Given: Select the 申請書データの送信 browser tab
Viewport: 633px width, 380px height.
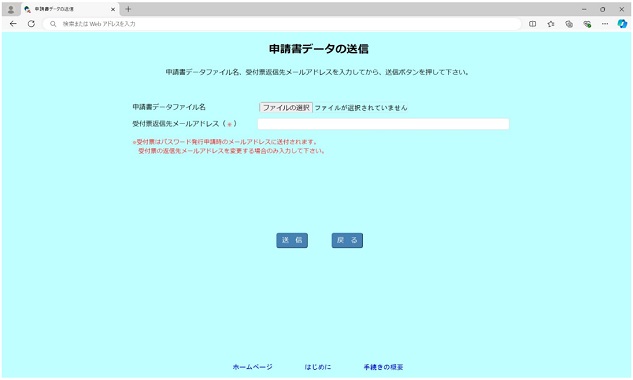Looking at the screenshot, I should (70, 9).
